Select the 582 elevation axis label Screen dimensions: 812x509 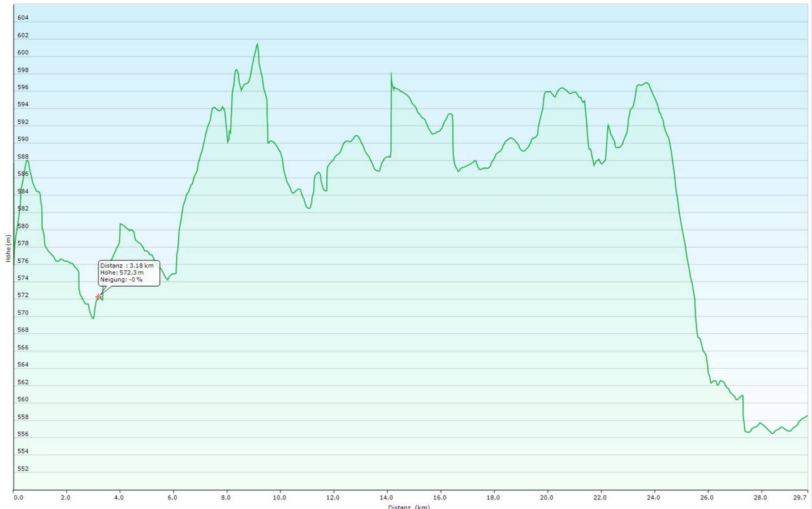tap(23, 209)
